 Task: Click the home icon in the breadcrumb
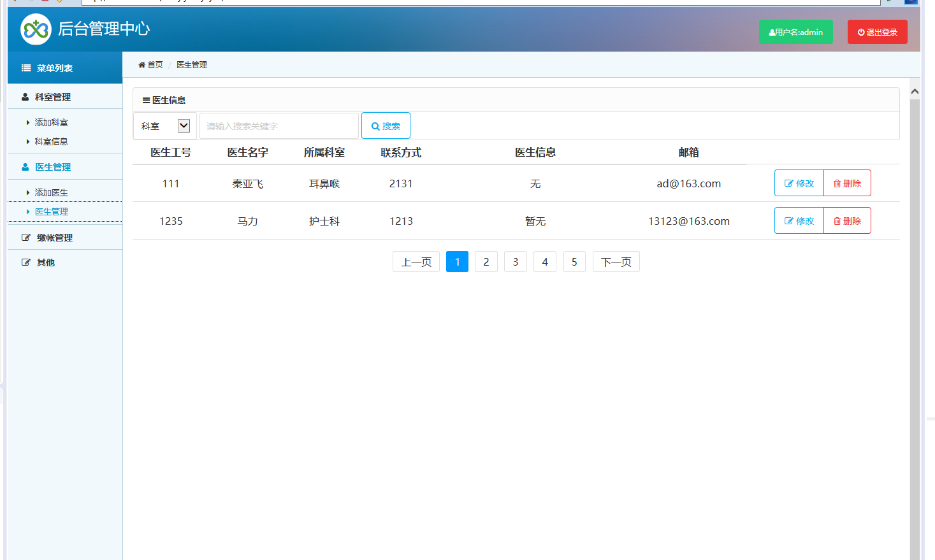coord(141,64)
